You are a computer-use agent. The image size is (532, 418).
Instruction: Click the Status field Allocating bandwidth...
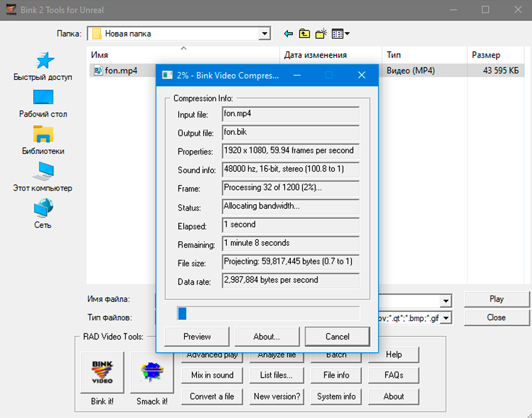tap(291, 206)
